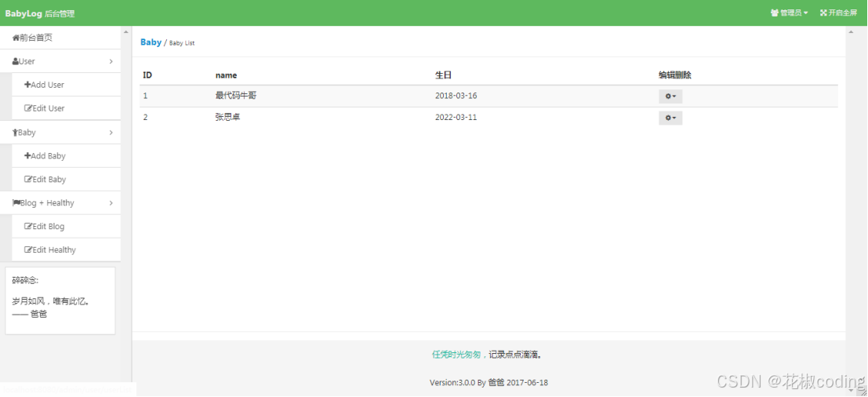The height and width of the screenshot is (397, 868).
Task: Click the user icon beside User
Action: [x=16, y=61]
